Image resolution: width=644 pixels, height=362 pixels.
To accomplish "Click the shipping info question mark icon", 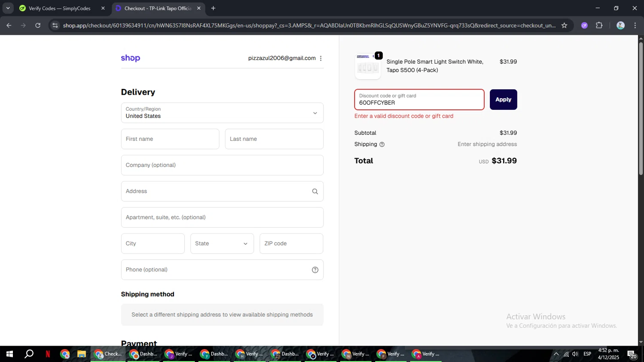I will [x=382, y=145].
